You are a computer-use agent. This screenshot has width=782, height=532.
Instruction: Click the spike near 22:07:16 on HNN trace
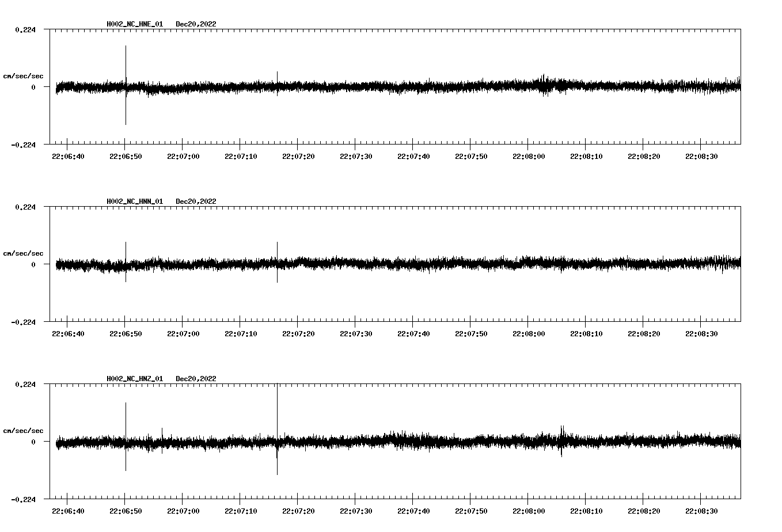click(277, 262)
